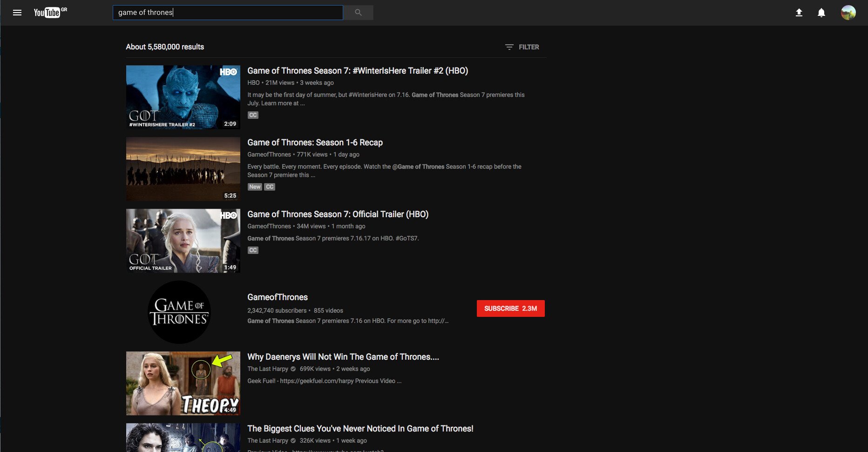
Task: Click the 'Geek Fuel!' description text
Action: [x=324, y=381]
